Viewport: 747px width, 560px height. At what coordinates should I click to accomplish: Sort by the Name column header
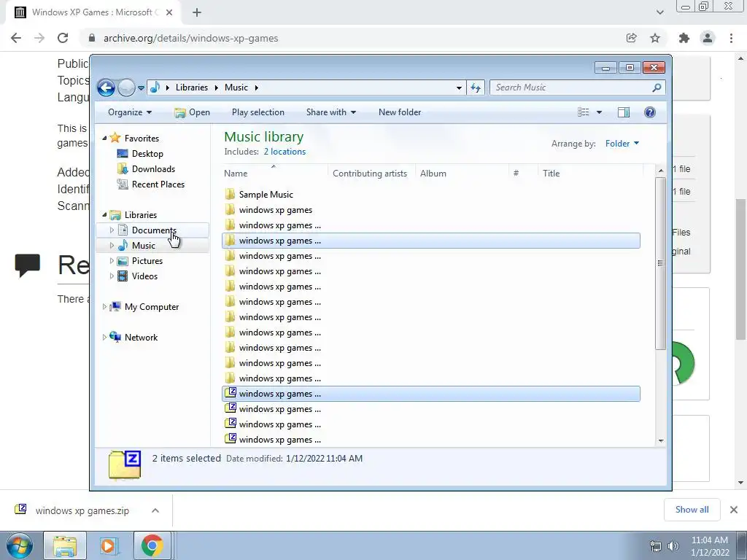[x=236, y=174]
